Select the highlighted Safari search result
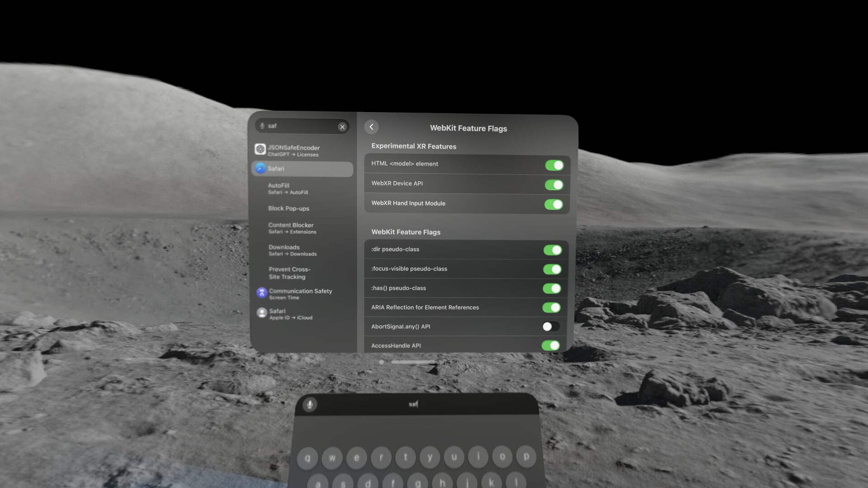 302,169
